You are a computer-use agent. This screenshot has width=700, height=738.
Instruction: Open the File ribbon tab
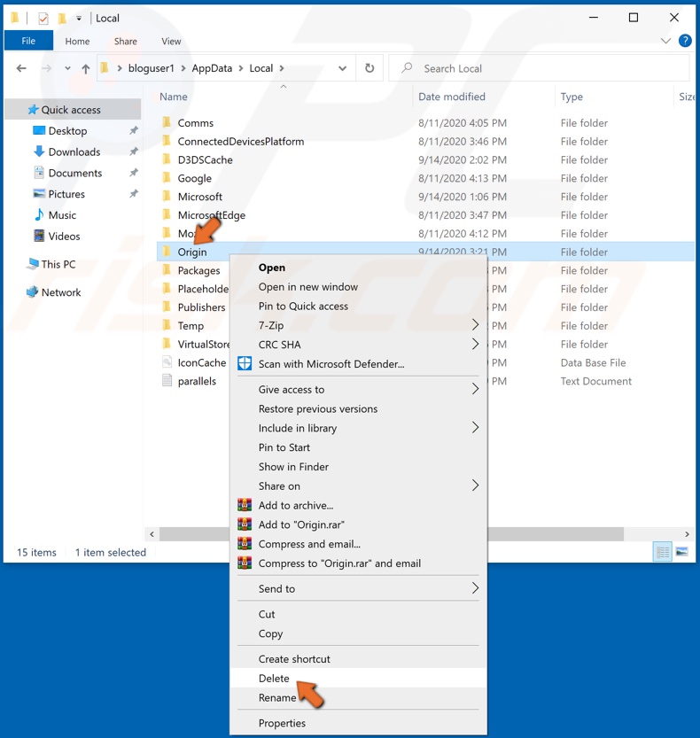pyautogui.click(x=28, y=41)
